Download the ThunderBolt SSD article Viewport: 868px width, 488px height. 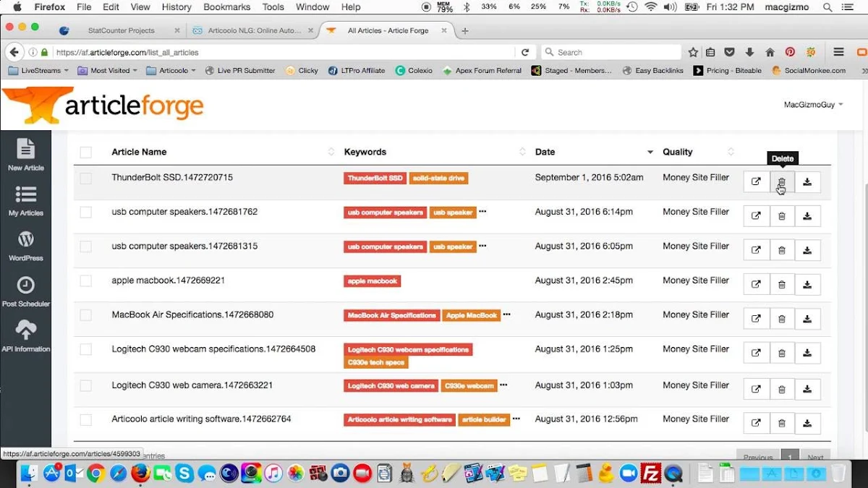[x=807, y=182]
